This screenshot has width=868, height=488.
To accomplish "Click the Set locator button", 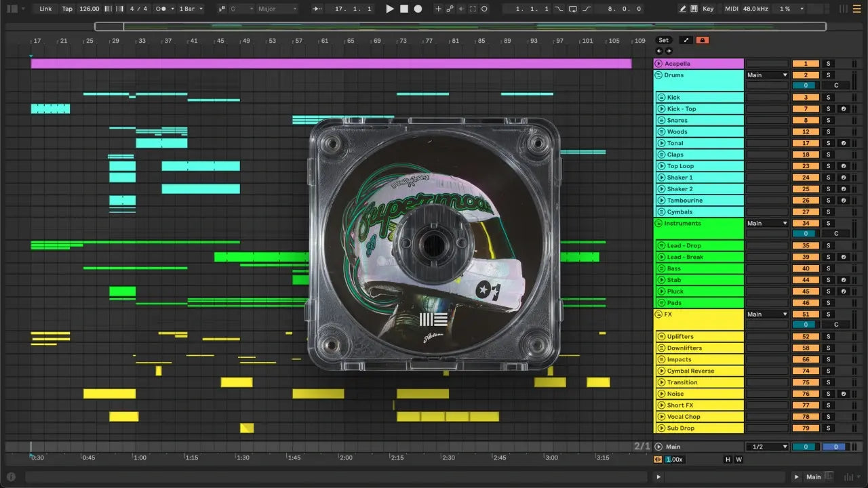I will [x=664, y=40].
